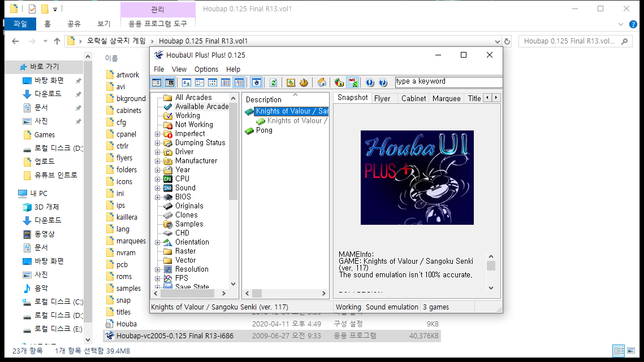
Task: Click the Pong game chip icon
Action: coord(249,131)
